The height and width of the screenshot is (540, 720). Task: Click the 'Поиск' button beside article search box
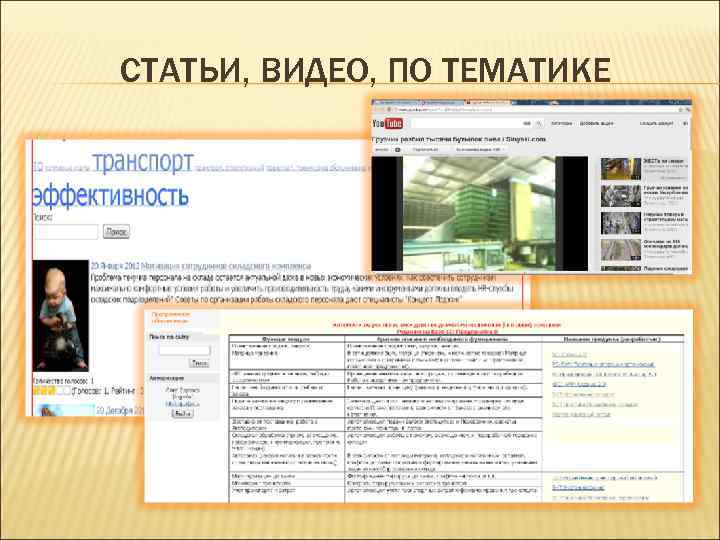point(116,232)
